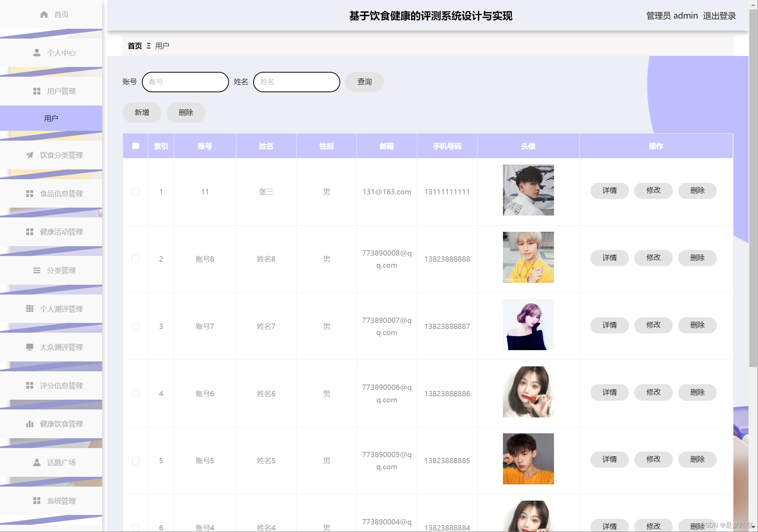Viewport: 758px width, 532px height.
Task: Click the batch 删除 button above table
Action: point(186,112)
